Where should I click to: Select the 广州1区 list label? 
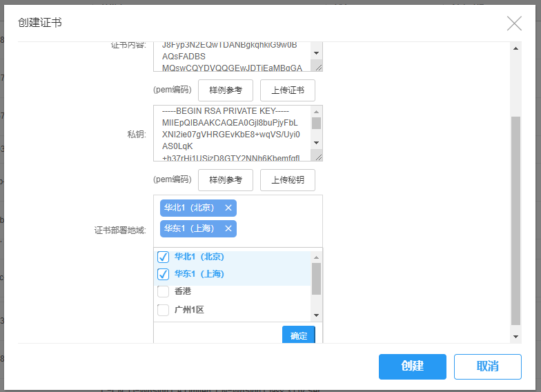point(189,310)
